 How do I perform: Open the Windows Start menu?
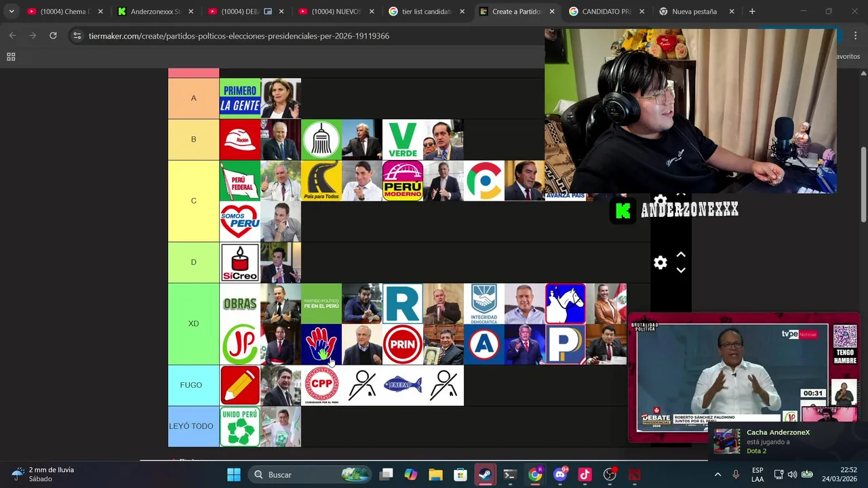[233, 474]
